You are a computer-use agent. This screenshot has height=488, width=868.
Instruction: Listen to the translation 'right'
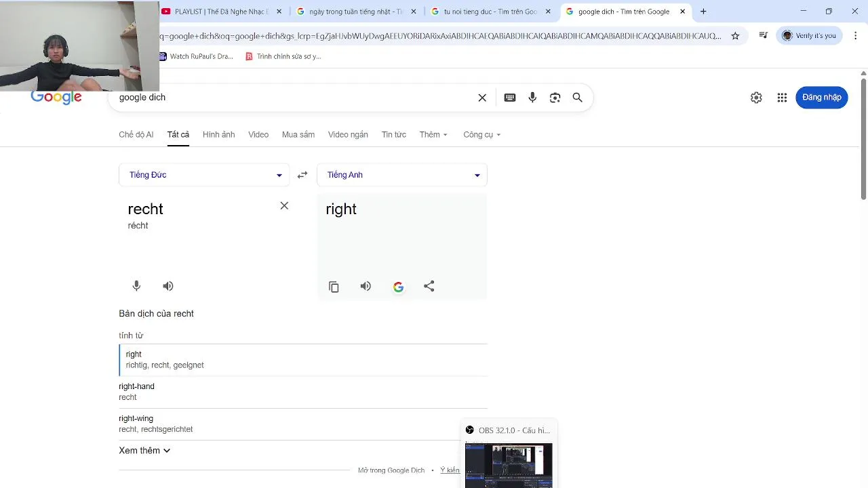[366, 286]
